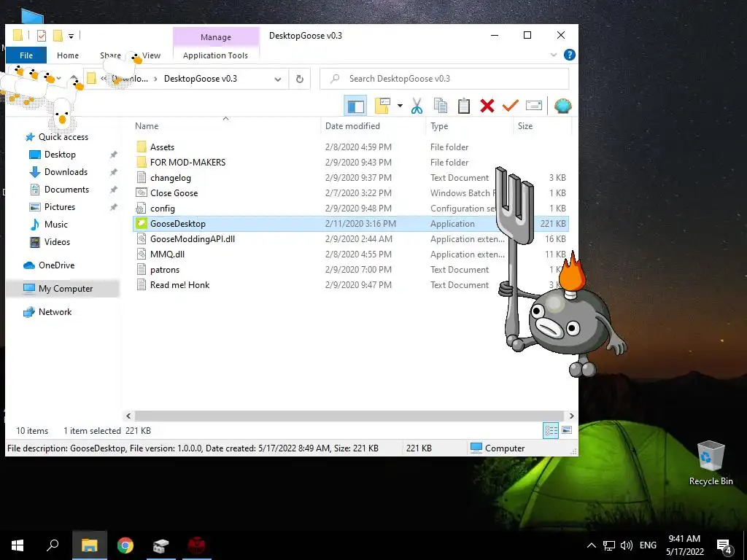The image size is (747, 560).
Task: Click the New Folder icon in the title bar
Action: coord(58,35)
